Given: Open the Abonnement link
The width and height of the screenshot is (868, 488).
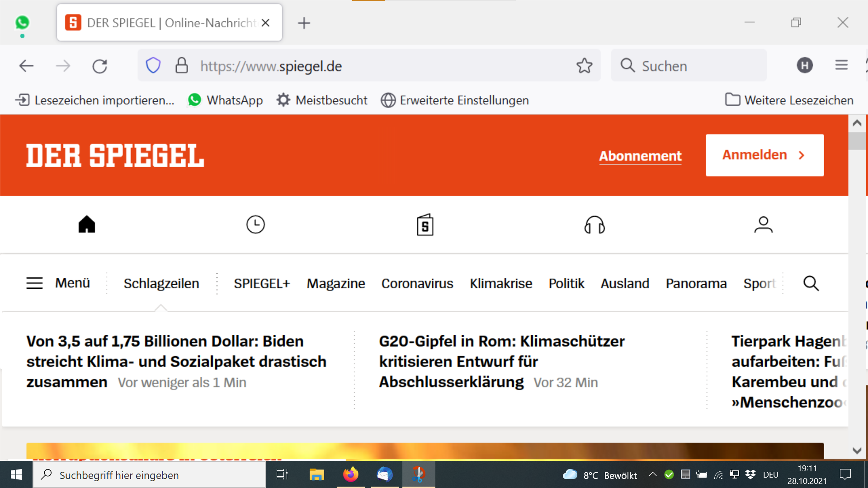Looking at the screenshot, I should [x=640, y=156].
